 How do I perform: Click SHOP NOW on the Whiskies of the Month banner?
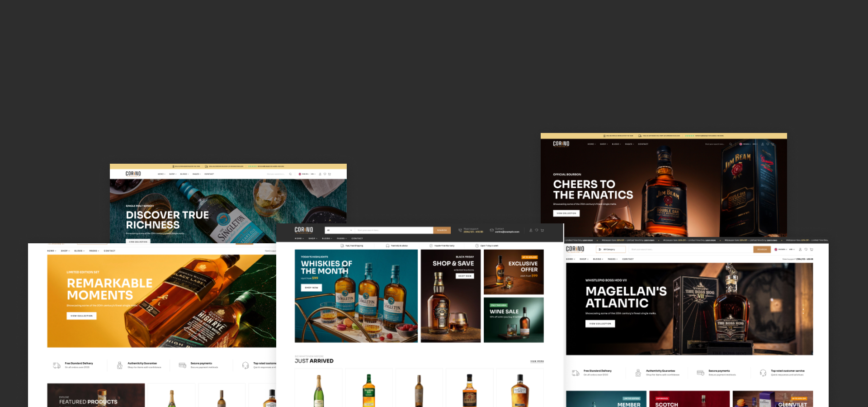pos(311,288)
